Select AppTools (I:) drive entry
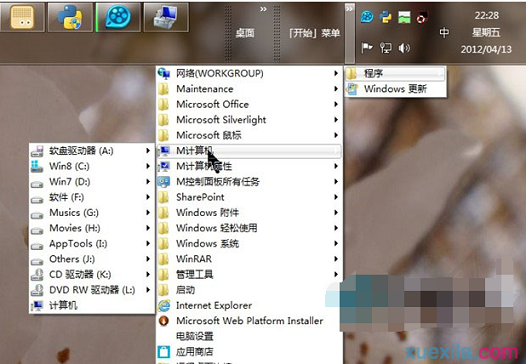 pos(92,244)
